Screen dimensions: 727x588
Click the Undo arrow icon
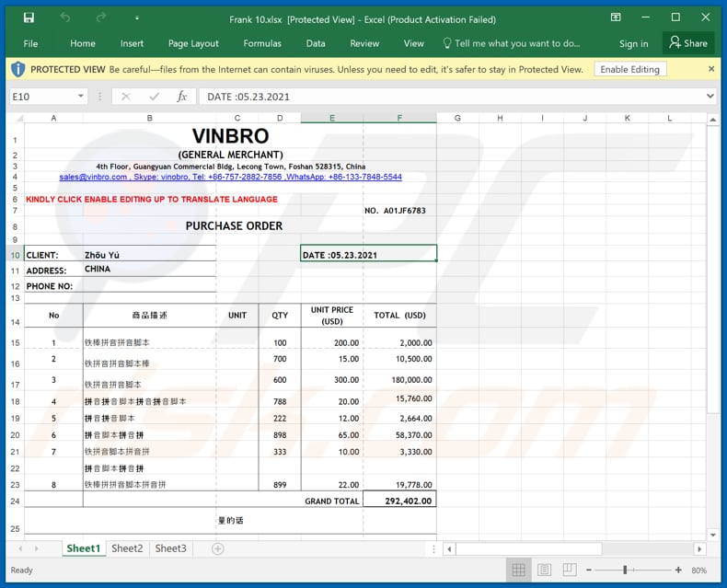click(65, 17)
